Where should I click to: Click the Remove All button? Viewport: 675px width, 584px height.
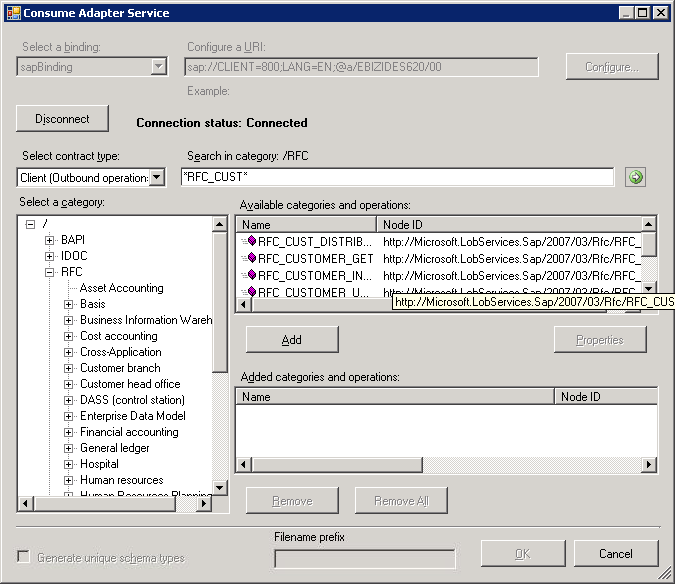coord(401,501)
